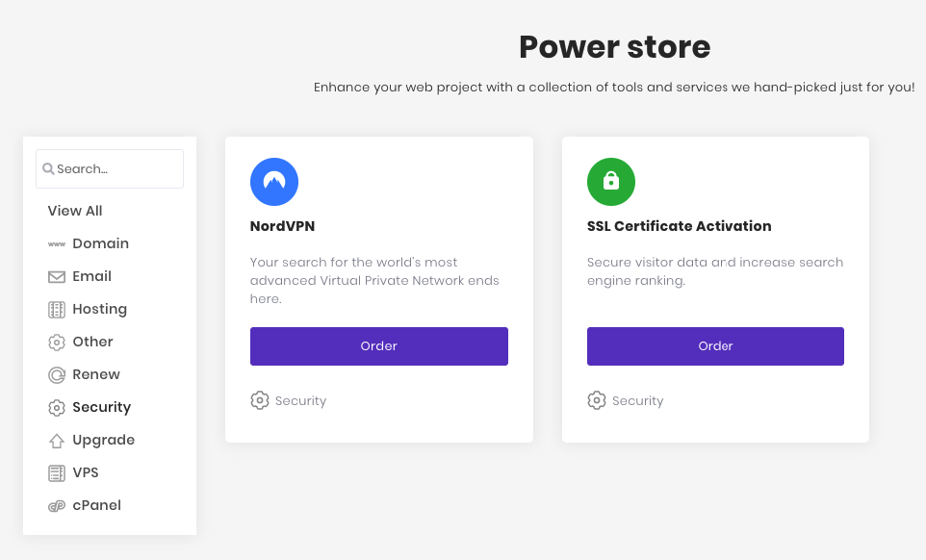Order NordVPN

point(378,346)
